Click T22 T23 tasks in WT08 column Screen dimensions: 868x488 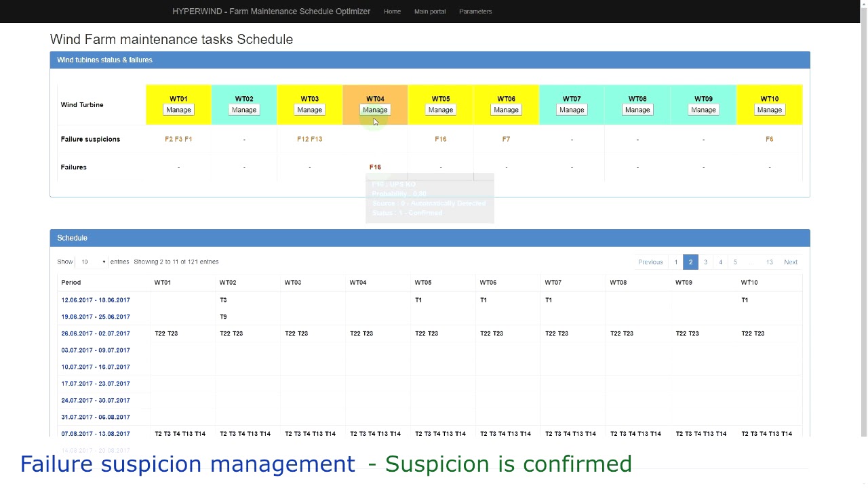pos(622,333)
